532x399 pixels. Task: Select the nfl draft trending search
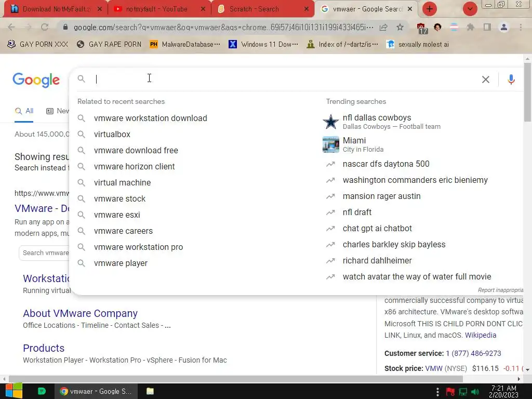coord(357,212)
